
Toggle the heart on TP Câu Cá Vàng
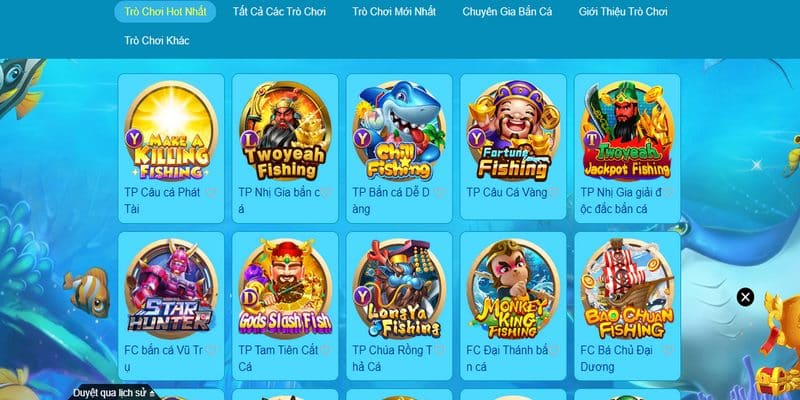pos(554,192)
